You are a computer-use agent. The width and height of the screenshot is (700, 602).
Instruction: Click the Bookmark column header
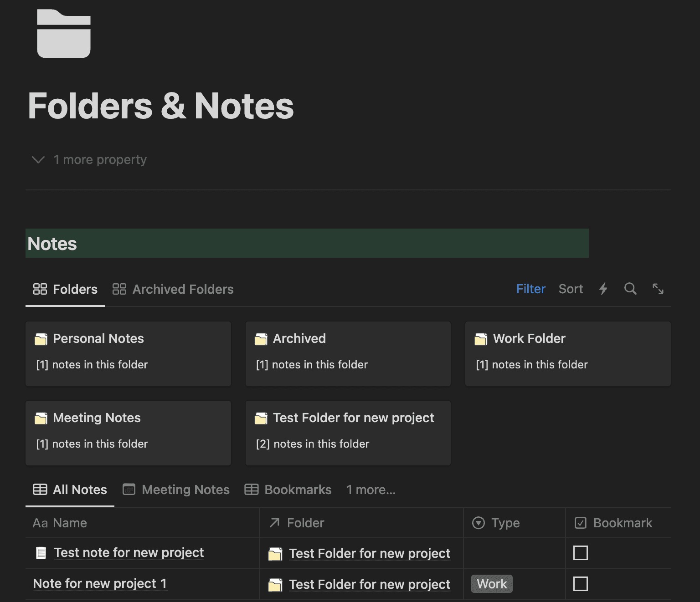[618, 523]
